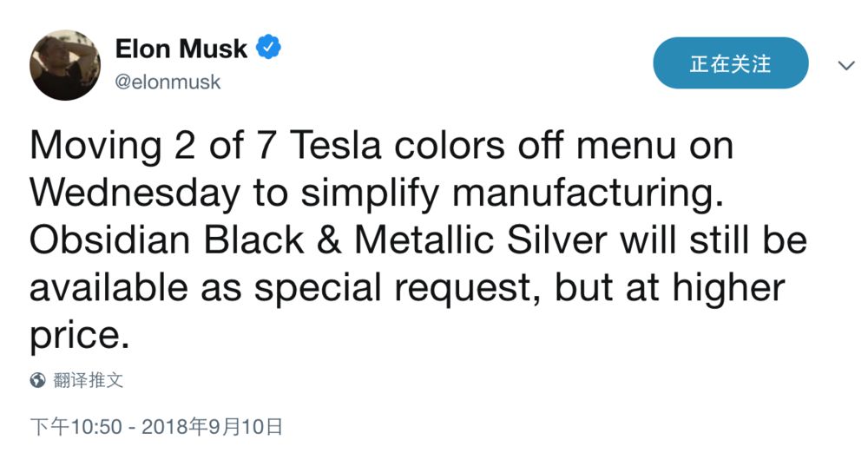The height and width of the screenshot is (453, 868).
Task: Open the 下午10:50 - 2018年9月10日 timestamp
Action: point(157,426)
